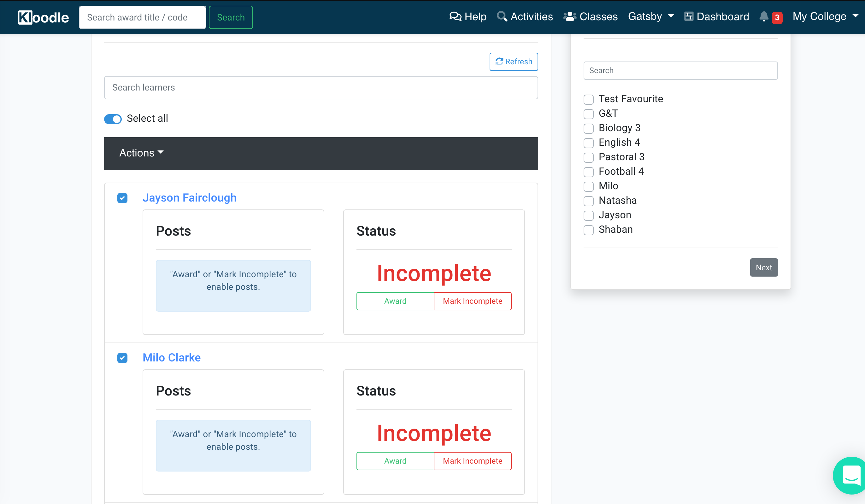Tick the Biology 3 checkbox
Screen dimensions: 865x504
tap(589, 128)
